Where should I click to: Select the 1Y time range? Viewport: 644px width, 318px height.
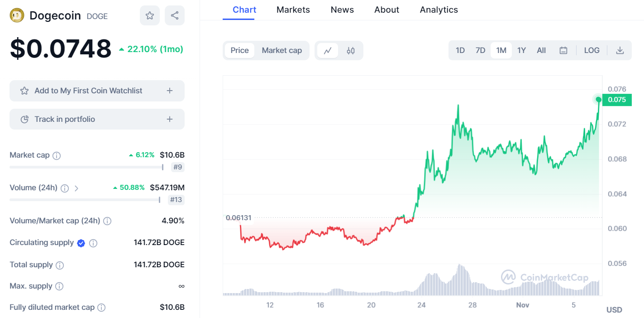tap(521, 50)
